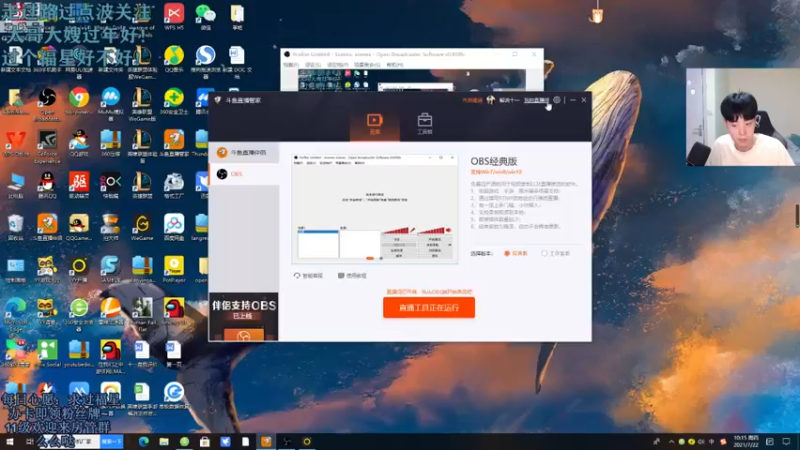Open the underlined 我的直播间 link
The width and height of the screenshot is (800, 450).
536,101
